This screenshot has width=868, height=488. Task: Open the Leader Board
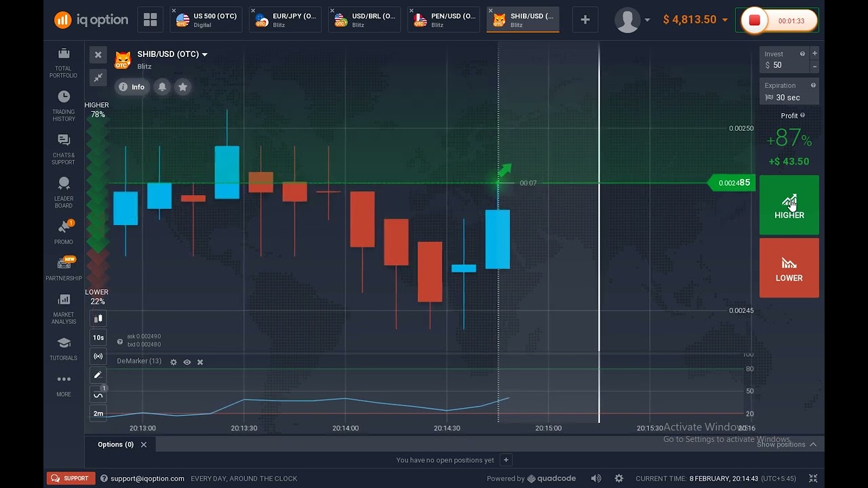click(64, 192)
